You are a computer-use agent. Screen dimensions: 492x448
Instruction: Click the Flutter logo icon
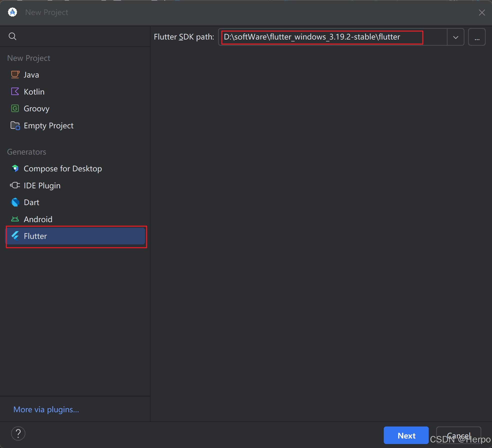15,236
